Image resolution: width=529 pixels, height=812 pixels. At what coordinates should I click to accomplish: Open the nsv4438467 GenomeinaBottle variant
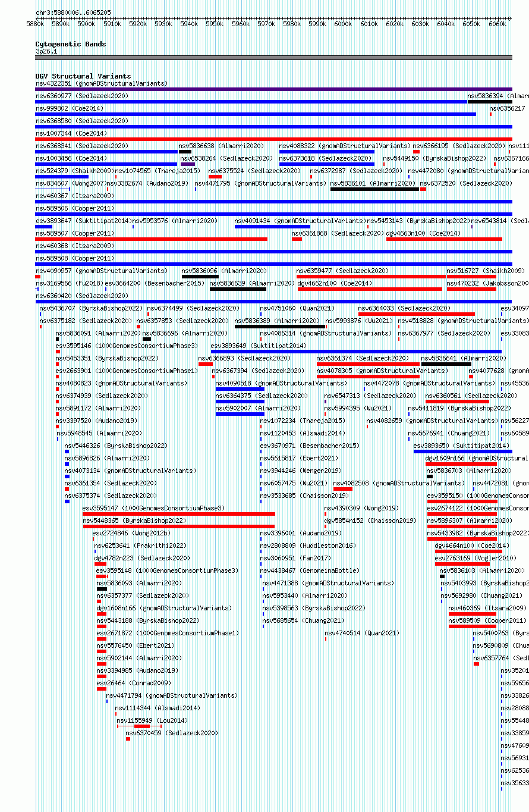(x=311, y=571)
